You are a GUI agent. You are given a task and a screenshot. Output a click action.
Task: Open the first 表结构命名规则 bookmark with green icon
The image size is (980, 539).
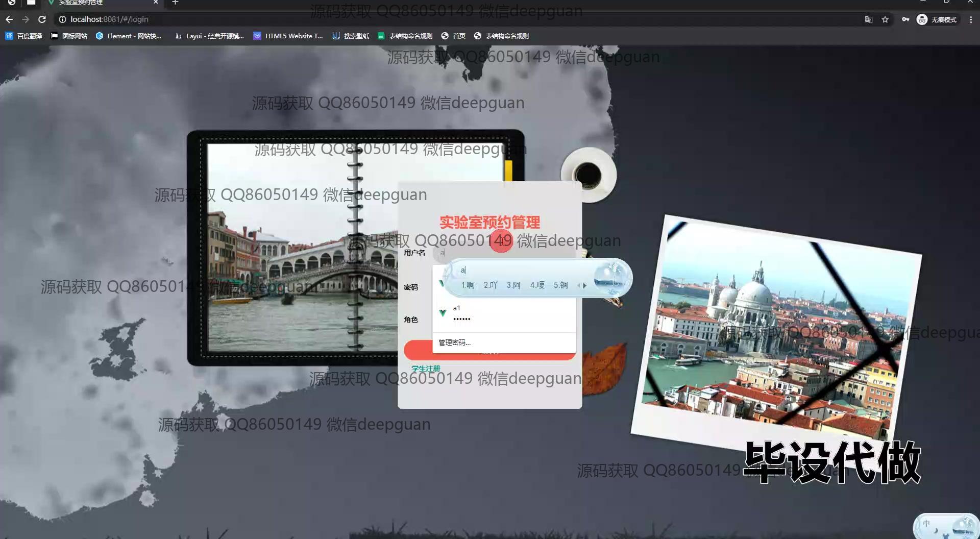point(405,36)
